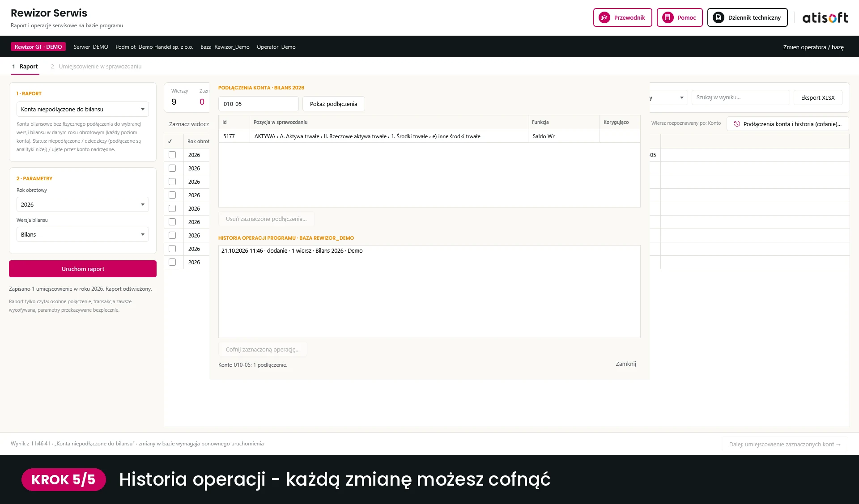Click the Uruchom raport button
859x504 pixels.
(x=83, y=269)
